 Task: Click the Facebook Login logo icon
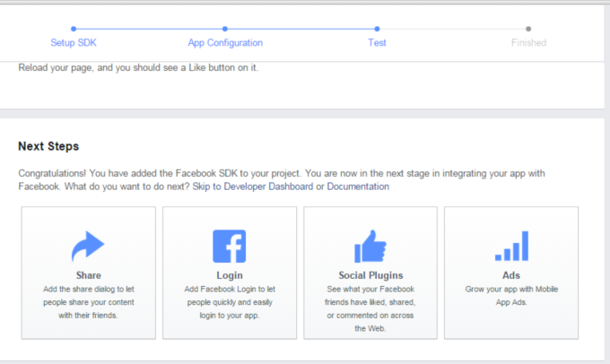[x=229, y=247]
